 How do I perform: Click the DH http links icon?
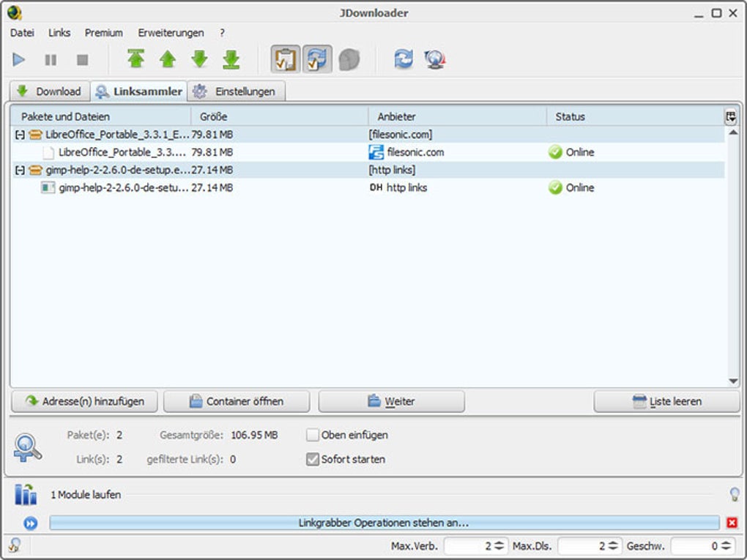coord(376,187)
